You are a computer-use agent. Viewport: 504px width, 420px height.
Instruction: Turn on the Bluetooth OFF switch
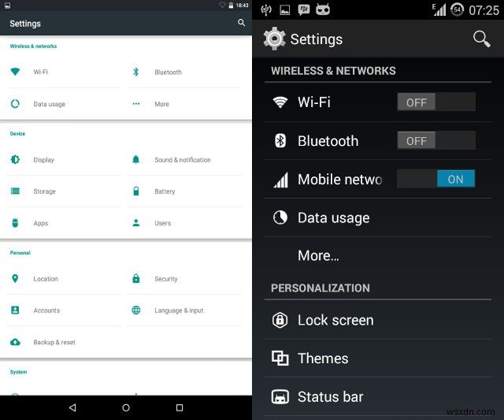tap(436, 140)
